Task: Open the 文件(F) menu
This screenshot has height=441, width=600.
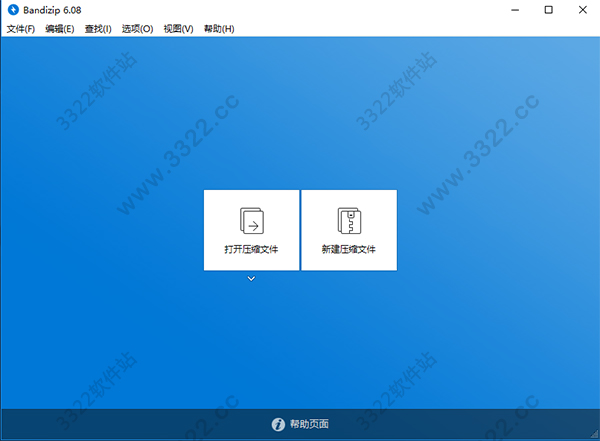Action: point(21,29)
